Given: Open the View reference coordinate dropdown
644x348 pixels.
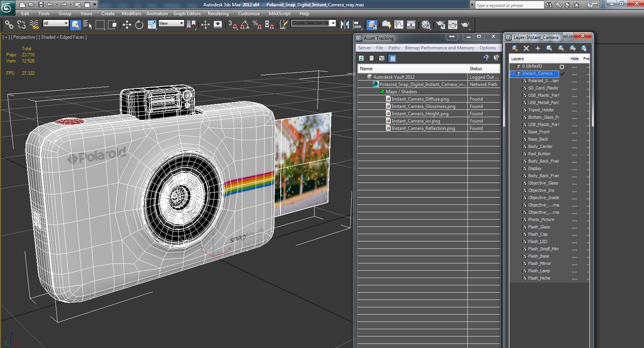Looking at the screenshot, I should [x=171, y=23].
